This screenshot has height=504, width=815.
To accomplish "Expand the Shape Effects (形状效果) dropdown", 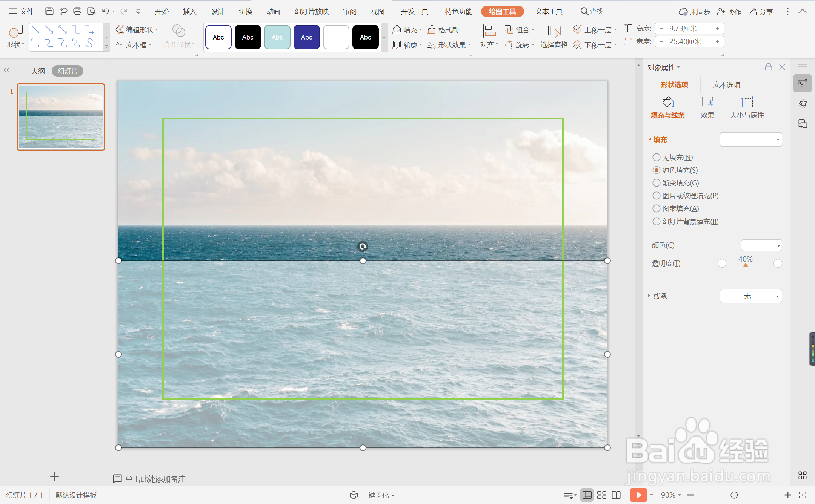I will coord(449,45).
